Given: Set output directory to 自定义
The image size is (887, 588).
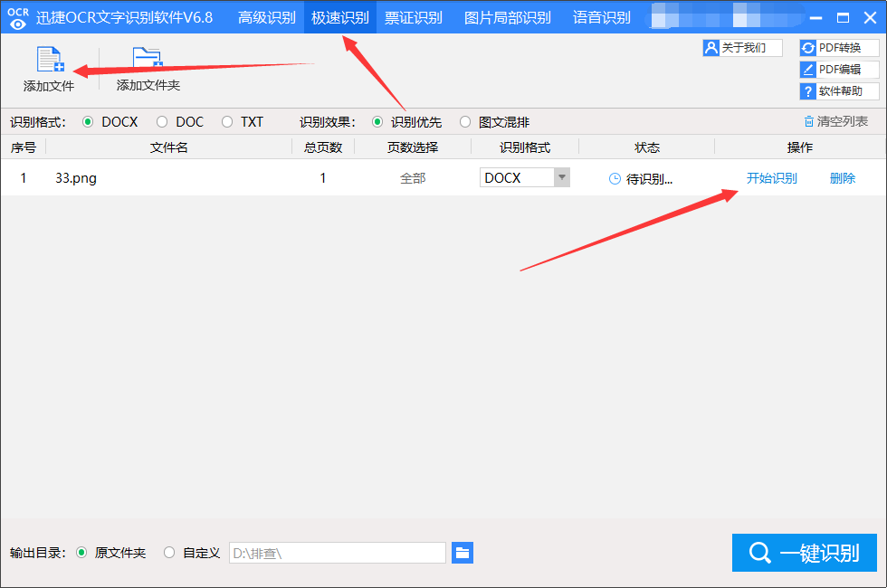Looking at the screenshot, I should pyautogui.click(x=169, y=553).
